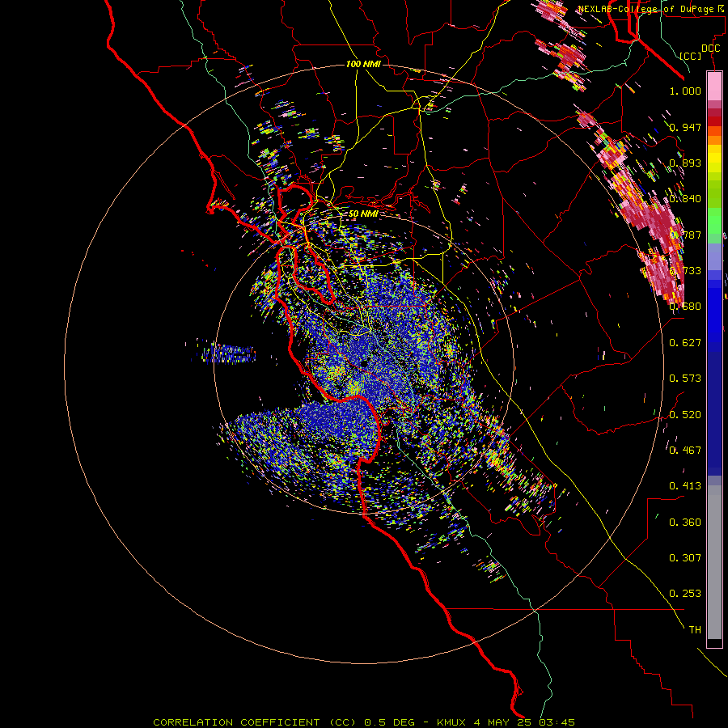Click the 0.253 legend value
This screenshot has width=728, height=728.
pyautogui.click(x=685, y=594)
